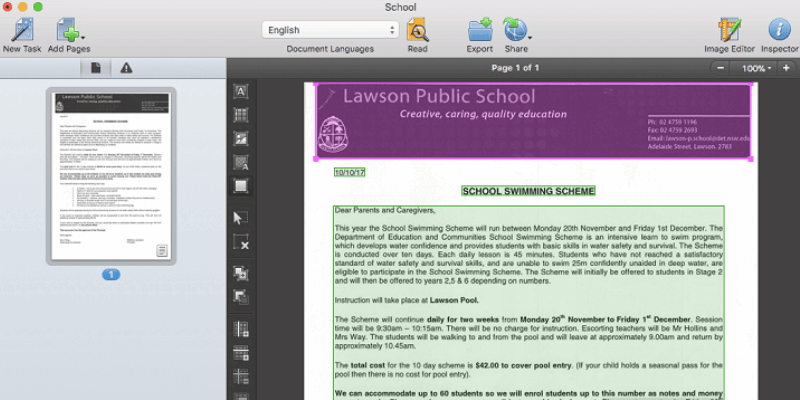This screenshot has width=800, height=400.
Task: Click the school crest logo in the header
Action: [x=331, y=135]
